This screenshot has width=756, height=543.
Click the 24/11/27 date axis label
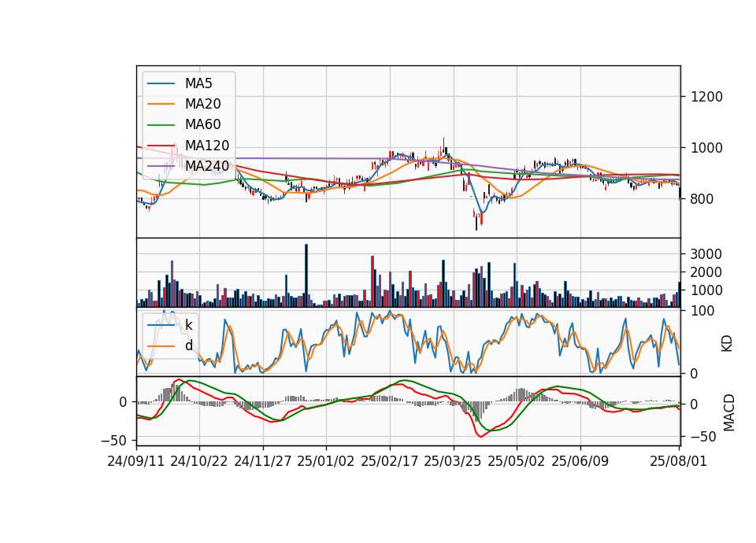[263, 461]
